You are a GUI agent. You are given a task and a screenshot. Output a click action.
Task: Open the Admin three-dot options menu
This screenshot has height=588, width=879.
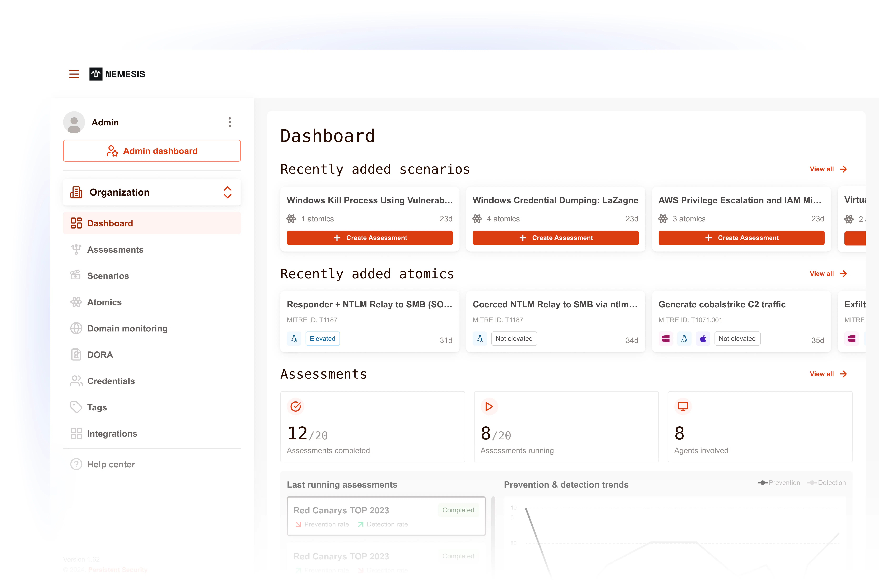point(230,122)
